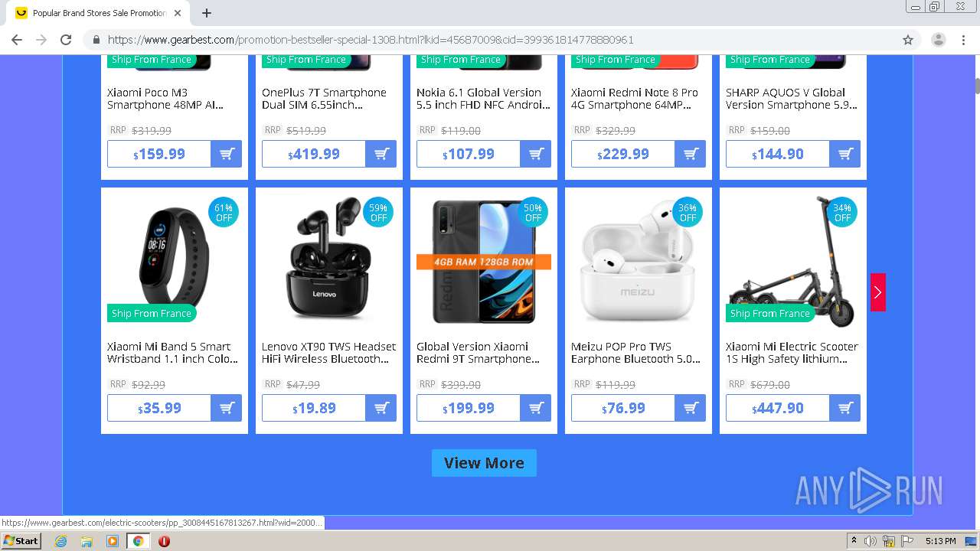Reload the Gearbest page

(66, 40)
